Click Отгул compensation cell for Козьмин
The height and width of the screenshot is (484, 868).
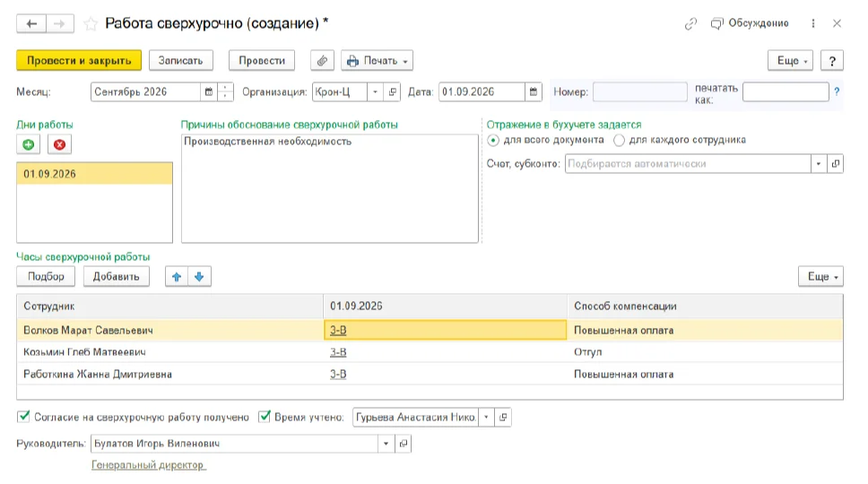point(705,352)
